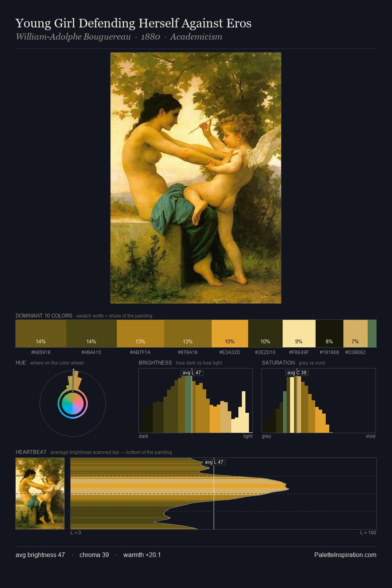Click 'avg brightness 47' in footer
This screenshot has width=392, height=588.
[40, 555]
